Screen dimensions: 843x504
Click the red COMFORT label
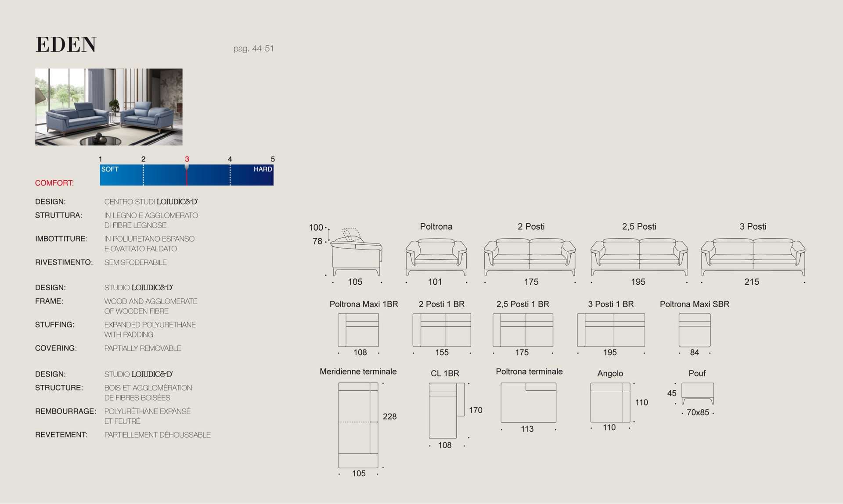(54, 183)
